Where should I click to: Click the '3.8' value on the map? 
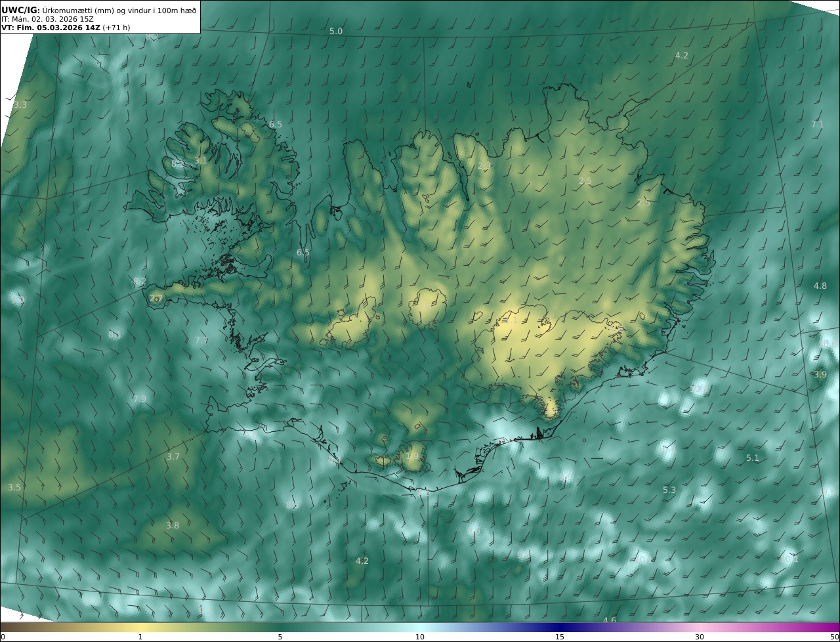point(173,526)
